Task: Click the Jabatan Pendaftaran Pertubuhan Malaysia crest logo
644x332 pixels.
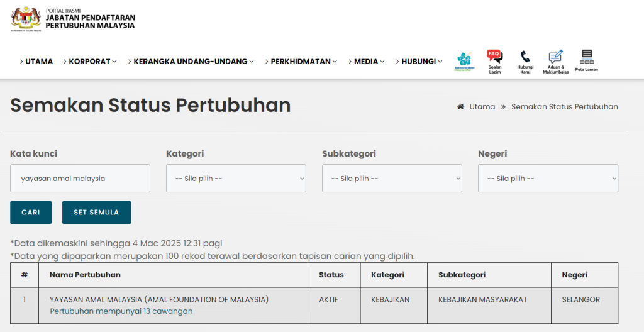Action: [26, 19]
